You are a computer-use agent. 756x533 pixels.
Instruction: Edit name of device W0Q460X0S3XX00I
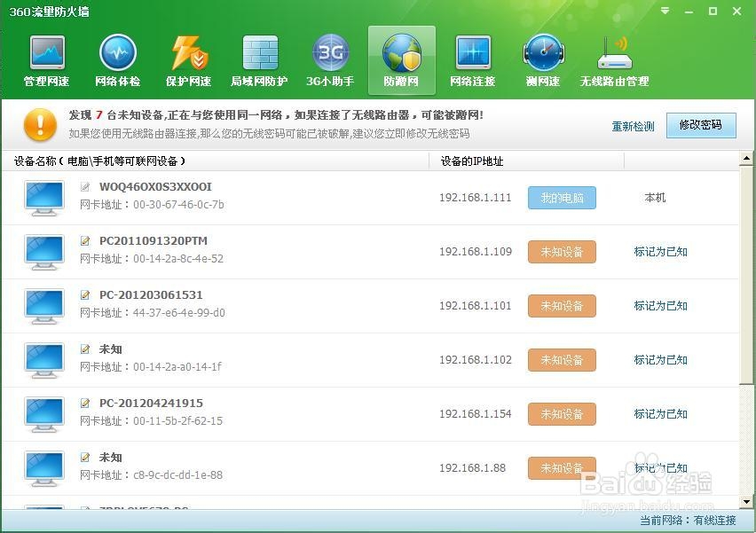point(85,186)
